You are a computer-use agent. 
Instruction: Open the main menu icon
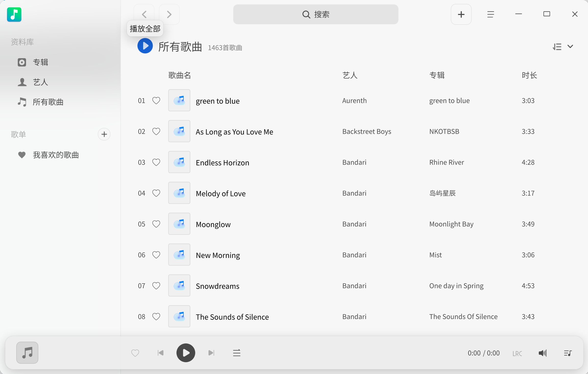click(490, 14)
